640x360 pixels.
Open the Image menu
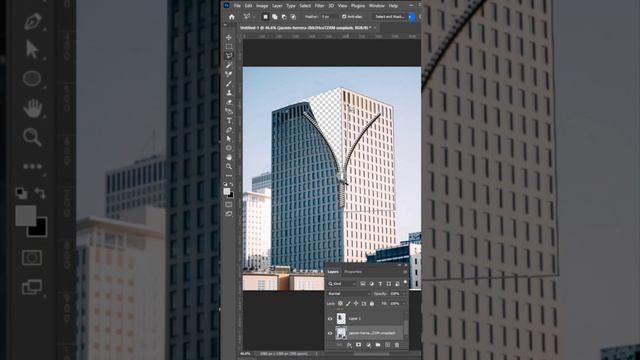tap(262, 6)
